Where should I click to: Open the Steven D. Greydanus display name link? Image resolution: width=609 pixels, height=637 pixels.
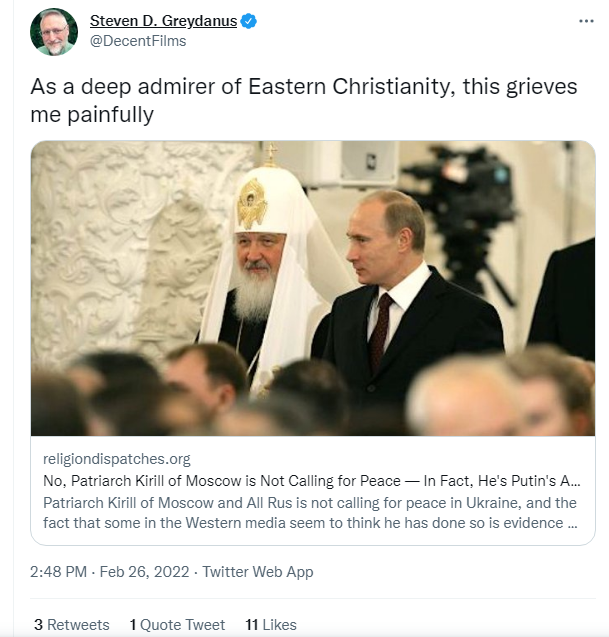(162, 21)
